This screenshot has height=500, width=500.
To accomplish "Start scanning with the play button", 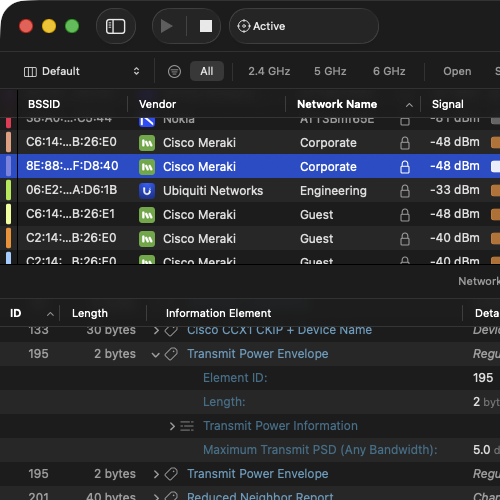I will (166, 26).
